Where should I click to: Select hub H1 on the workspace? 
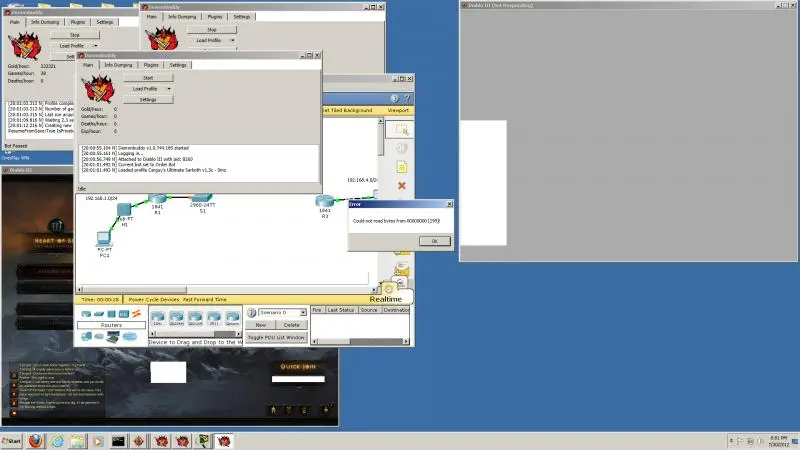pos(124,209)
